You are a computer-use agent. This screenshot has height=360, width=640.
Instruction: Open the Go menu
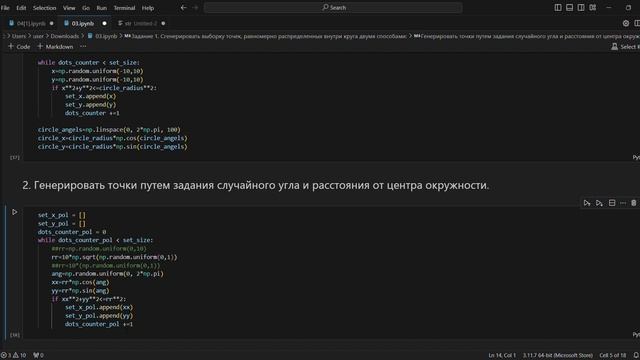coord(86,8)
